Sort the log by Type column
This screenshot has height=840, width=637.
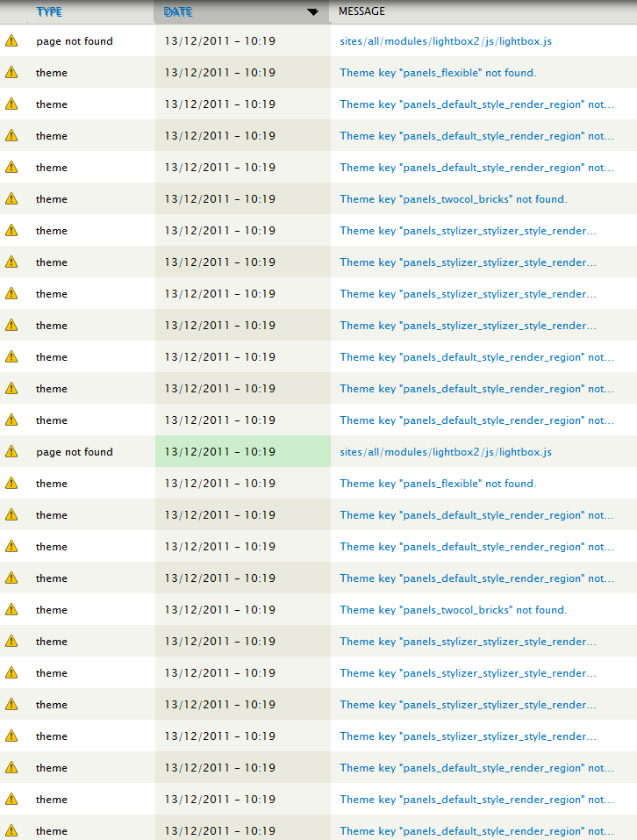51,11
